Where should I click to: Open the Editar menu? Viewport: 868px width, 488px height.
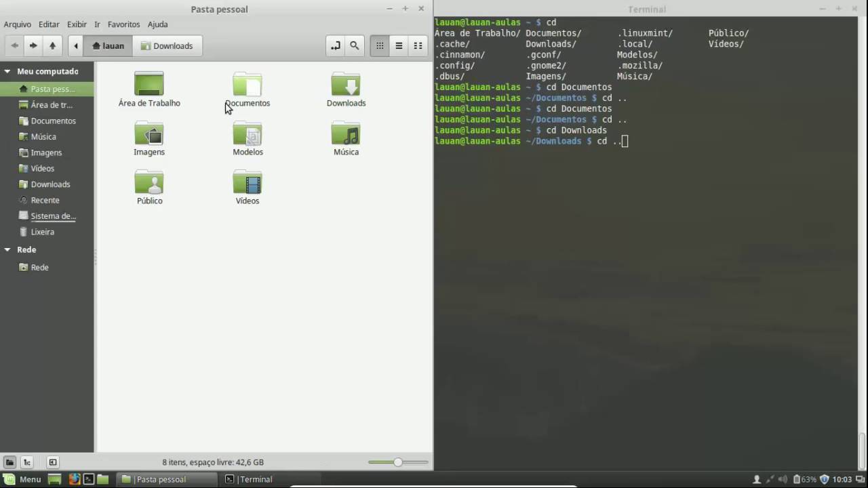(x=49, y=24)
